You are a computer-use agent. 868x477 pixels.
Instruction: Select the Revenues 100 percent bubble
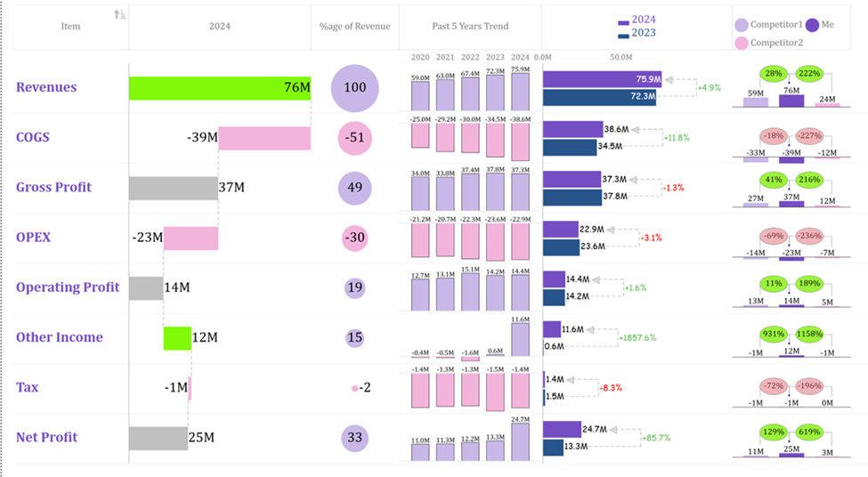[355, 88]
